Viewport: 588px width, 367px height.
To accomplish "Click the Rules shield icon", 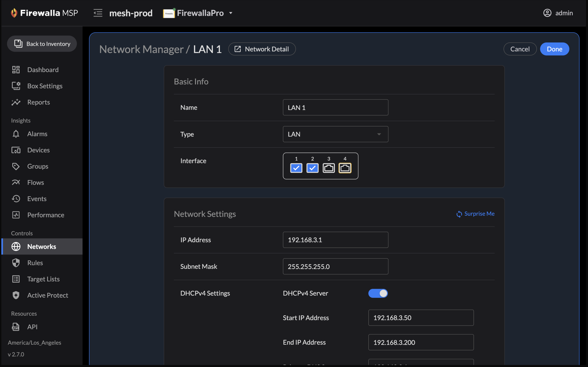I will tap(16, 263).
